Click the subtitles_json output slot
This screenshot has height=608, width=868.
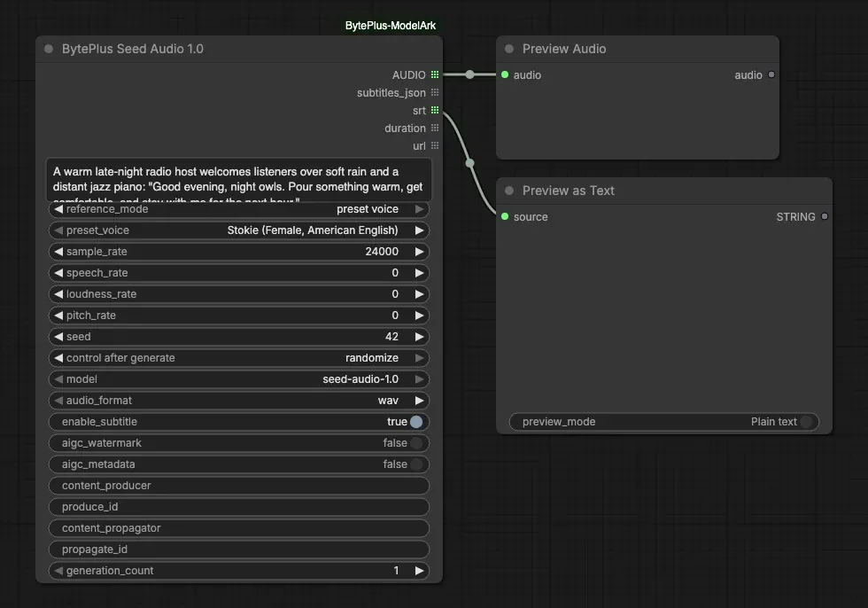click(x=435, y=92)
